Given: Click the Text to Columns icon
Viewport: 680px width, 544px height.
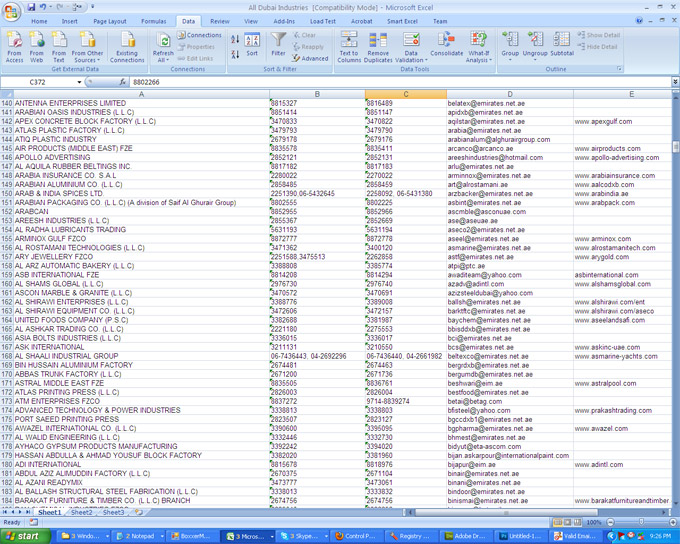Looking at the screenshot, I should [349, 46].
